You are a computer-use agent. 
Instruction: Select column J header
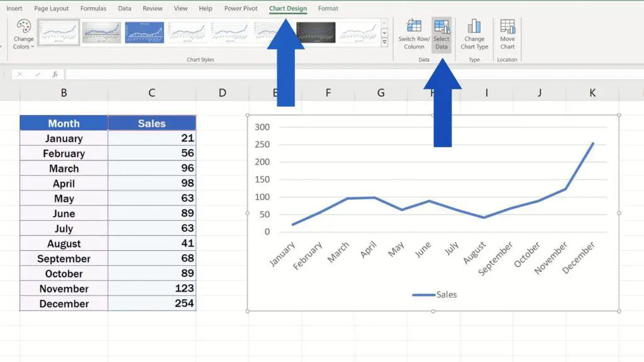click(x=540, y=93)
